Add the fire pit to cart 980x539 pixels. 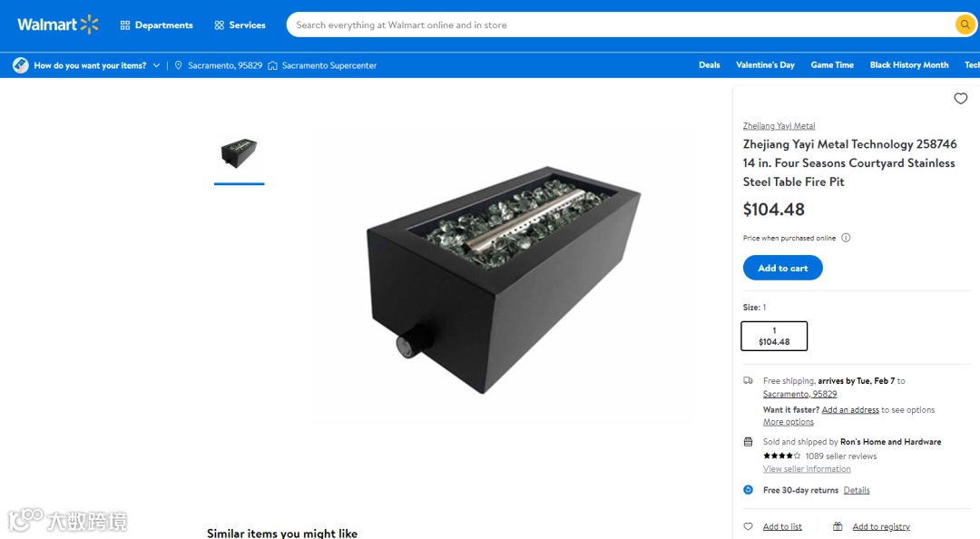click(x=782, y=268)
